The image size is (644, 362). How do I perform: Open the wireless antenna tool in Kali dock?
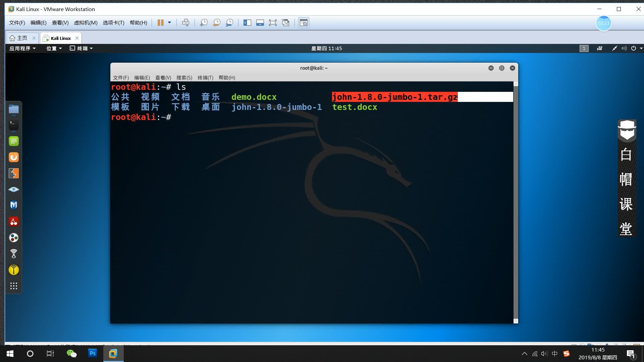pyautogui.click(x=14, y=254)
